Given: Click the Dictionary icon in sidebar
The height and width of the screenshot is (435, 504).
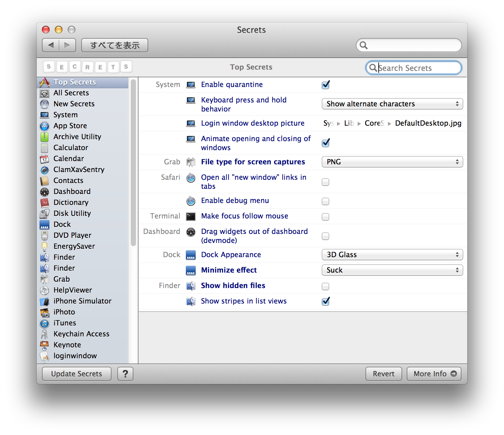Looking at the screenshot, I should [x=44, y=203].
